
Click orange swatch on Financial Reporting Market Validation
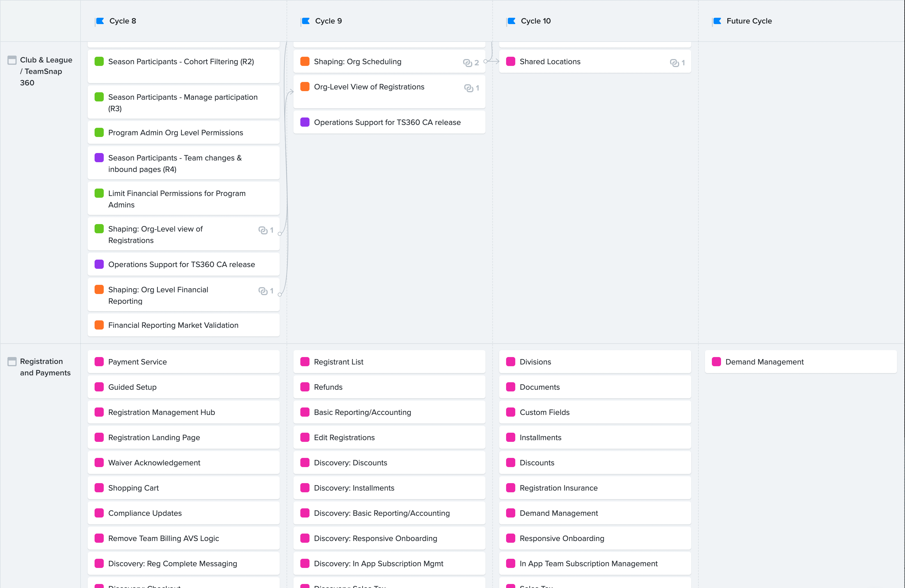pos(99,325)
